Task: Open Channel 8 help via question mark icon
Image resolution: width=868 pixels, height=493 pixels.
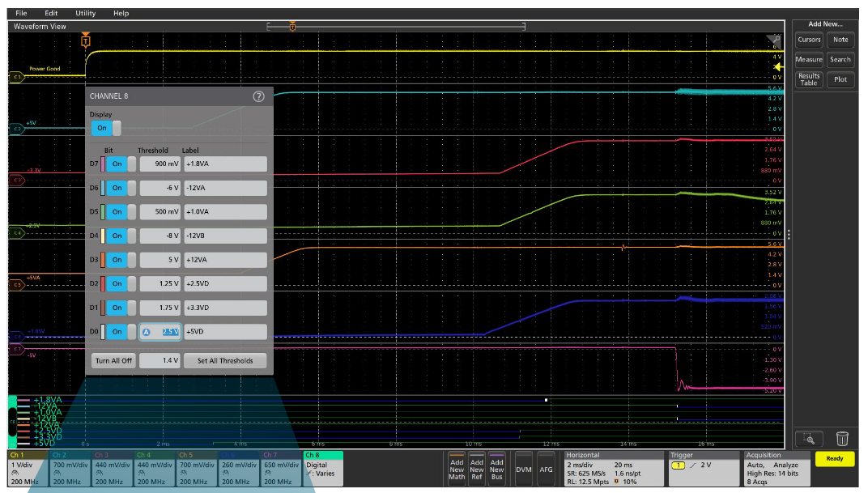Action: pos(259,96)
